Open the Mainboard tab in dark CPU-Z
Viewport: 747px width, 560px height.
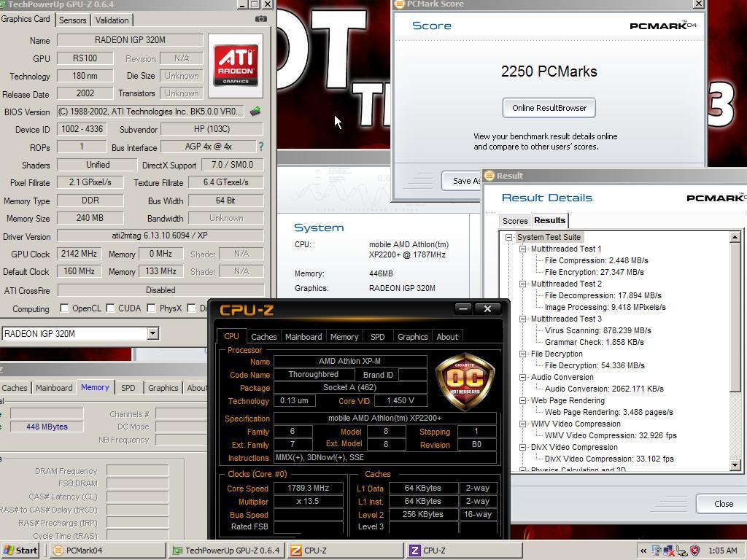[x=303, y=337]
